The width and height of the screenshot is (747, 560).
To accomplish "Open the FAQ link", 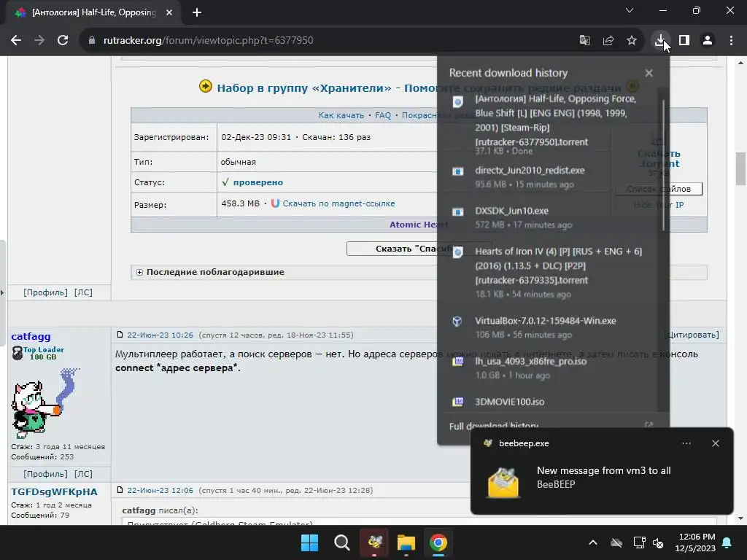I will pyautogui.click(x=383, y=115).
